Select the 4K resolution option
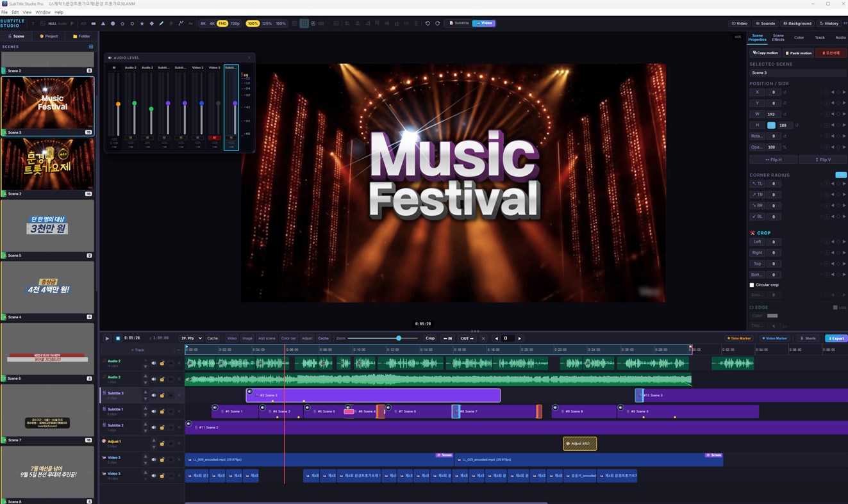The height and width of the screenshot is (504, 848). 212,23
